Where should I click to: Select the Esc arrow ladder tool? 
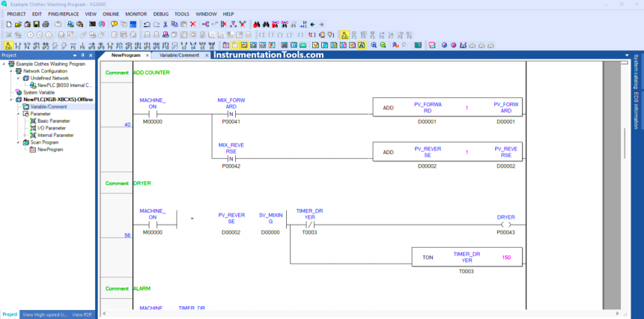click(x=7, y=45)
